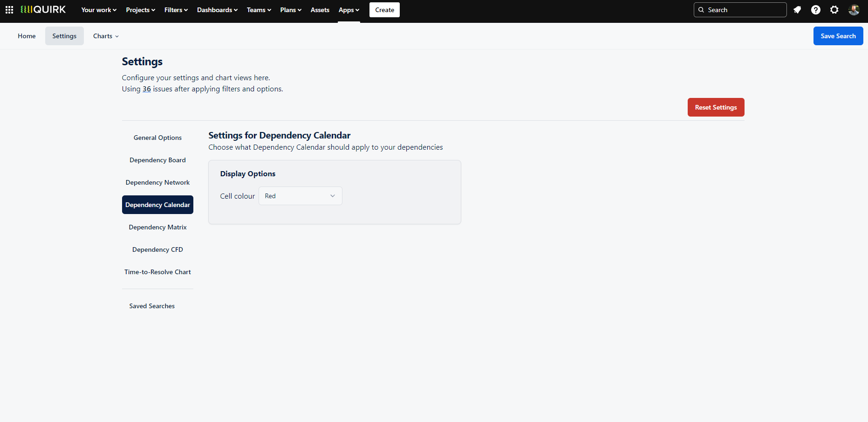The image size is (868, 422).
Task: Select the Settings tab
Action: click(x=64, y=36)
